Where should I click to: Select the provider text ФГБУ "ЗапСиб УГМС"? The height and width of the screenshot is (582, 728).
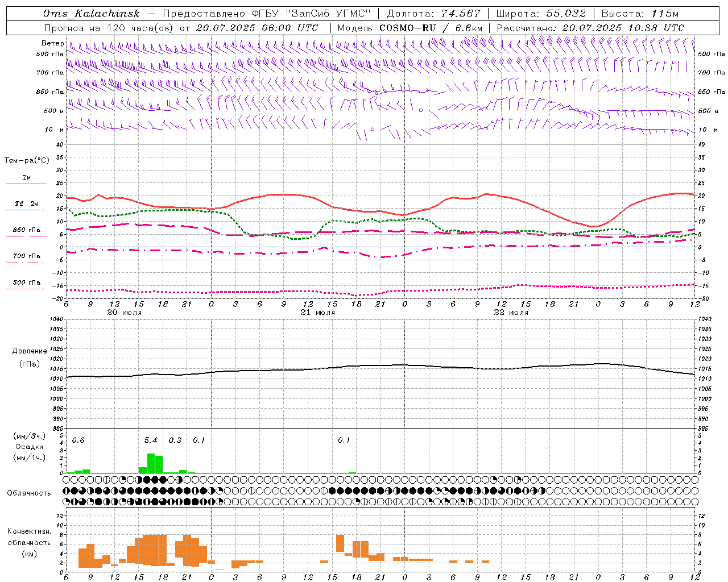(x=312, y=14)
